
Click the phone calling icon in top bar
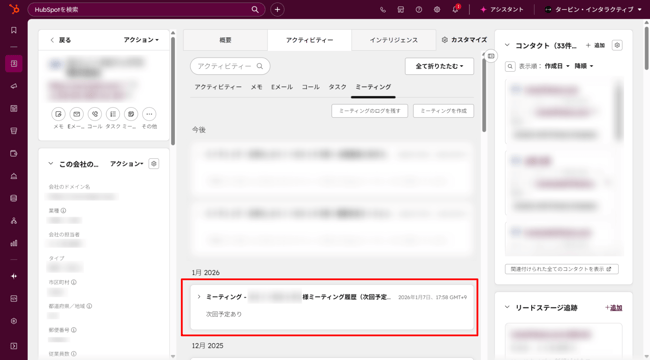[383, 10]
